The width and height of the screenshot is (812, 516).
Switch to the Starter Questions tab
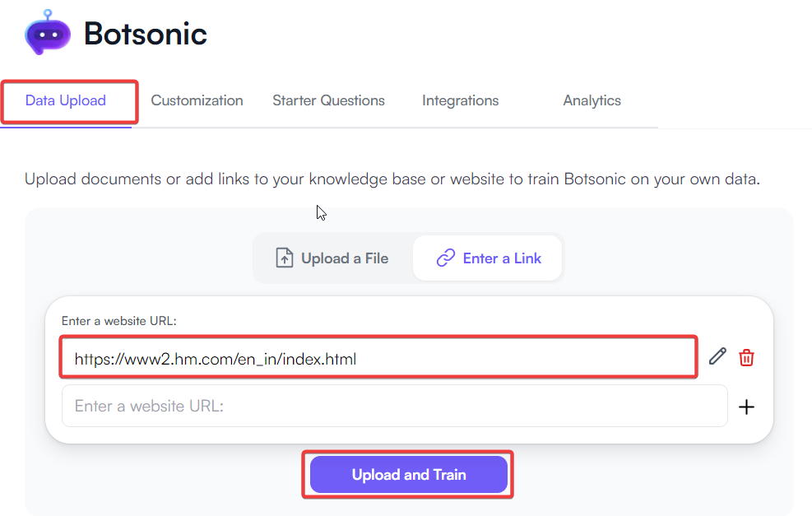pyautogui.click(x=328, y=100)
